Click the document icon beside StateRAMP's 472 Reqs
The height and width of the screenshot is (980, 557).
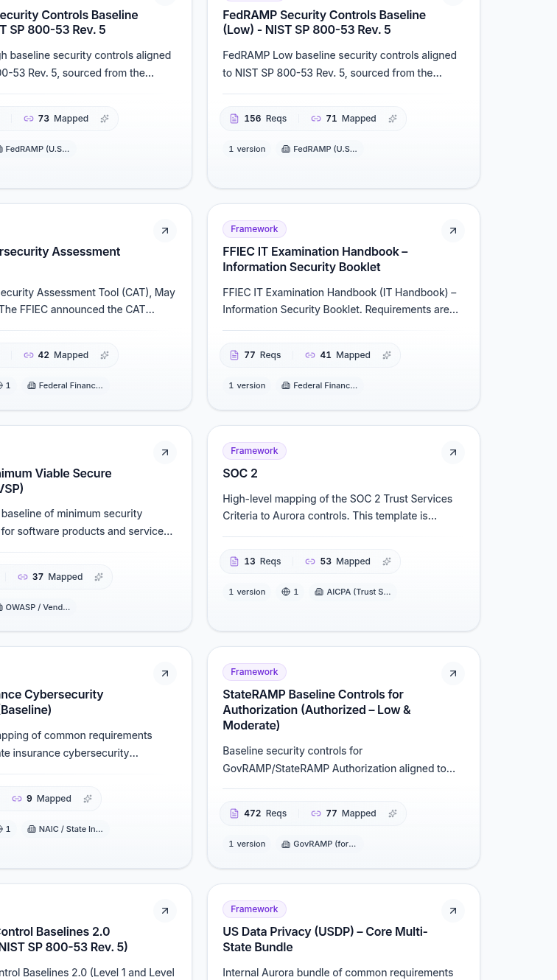coord(234,813)
